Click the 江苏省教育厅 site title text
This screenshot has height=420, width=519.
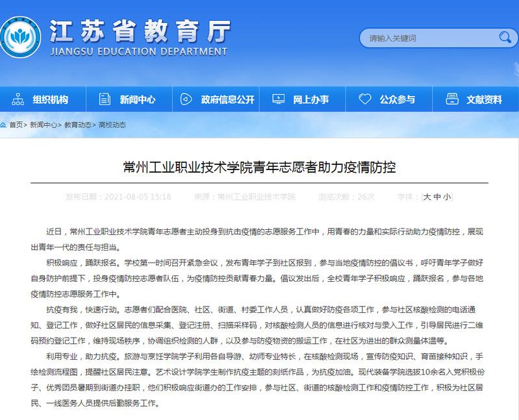[x=140, y=31]
